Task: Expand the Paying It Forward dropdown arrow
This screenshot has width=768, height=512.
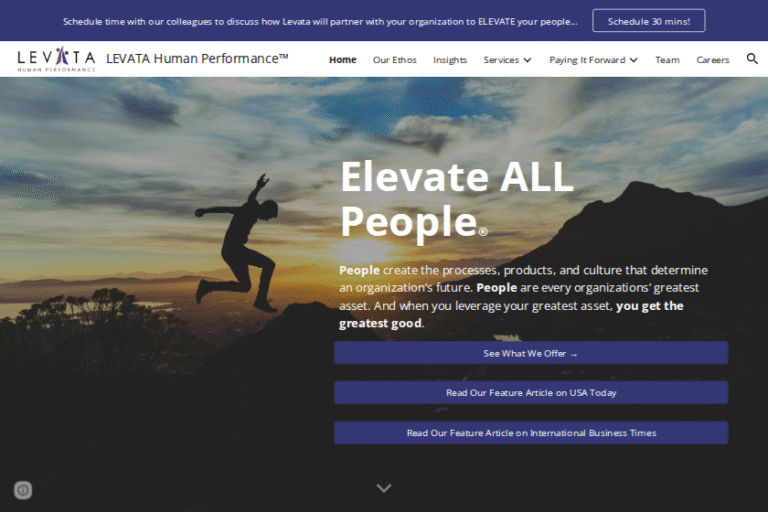Action: [x=633, y=60]
